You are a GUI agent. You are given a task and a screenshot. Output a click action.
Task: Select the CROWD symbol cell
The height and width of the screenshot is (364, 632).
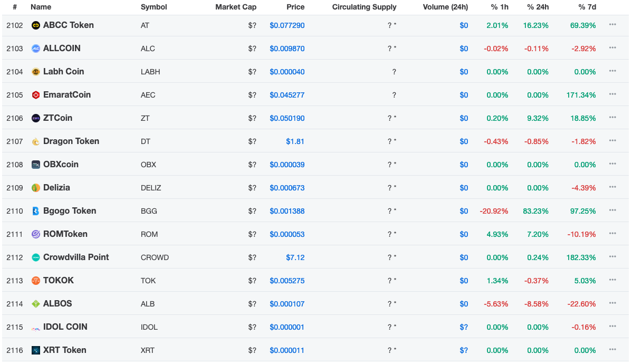155,257
